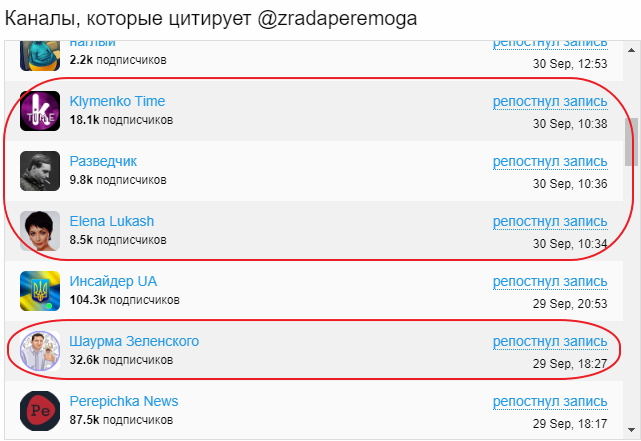Click 'репостнул запись' for Elena Lukash

click(549, 222)
